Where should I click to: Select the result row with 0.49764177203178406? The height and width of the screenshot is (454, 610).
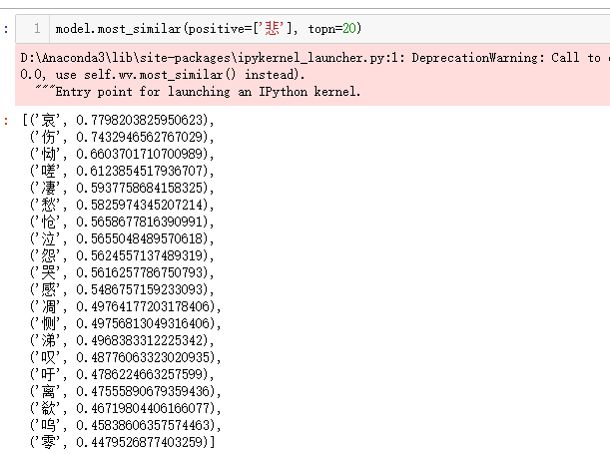pos(126,307)
